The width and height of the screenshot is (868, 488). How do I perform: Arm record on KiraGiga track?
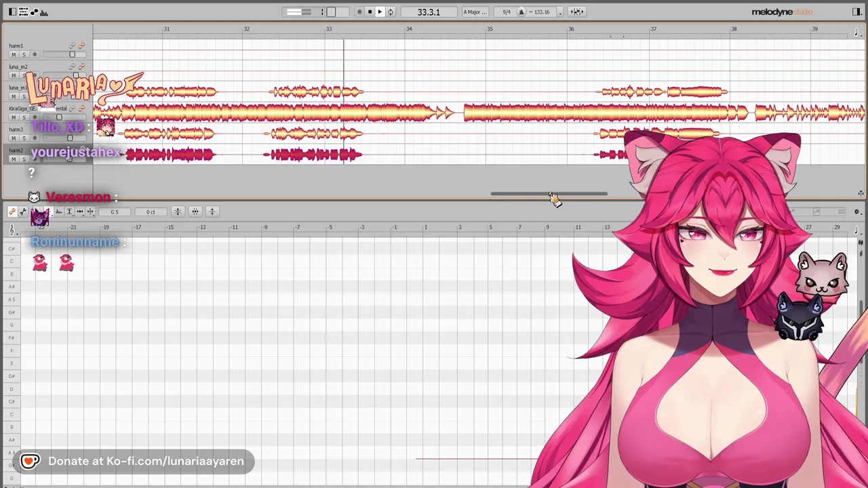[35, 117]
